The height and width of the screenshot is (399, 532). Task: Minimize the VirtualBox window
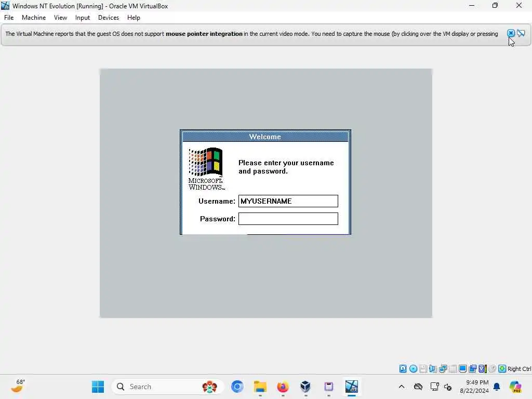472,6
